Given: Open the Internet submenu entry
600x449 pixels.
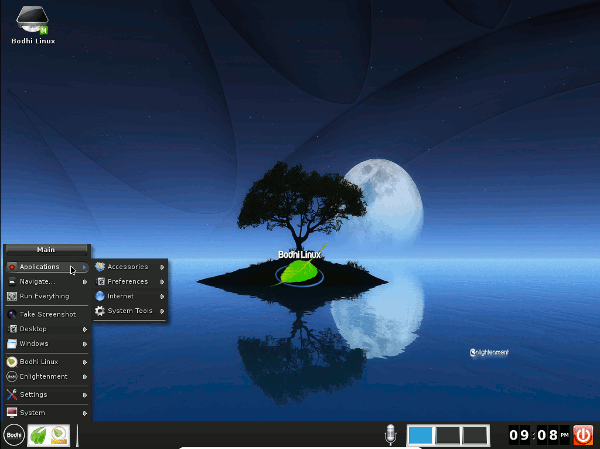Looking at the screenshot, I should [x=122, y=297].
